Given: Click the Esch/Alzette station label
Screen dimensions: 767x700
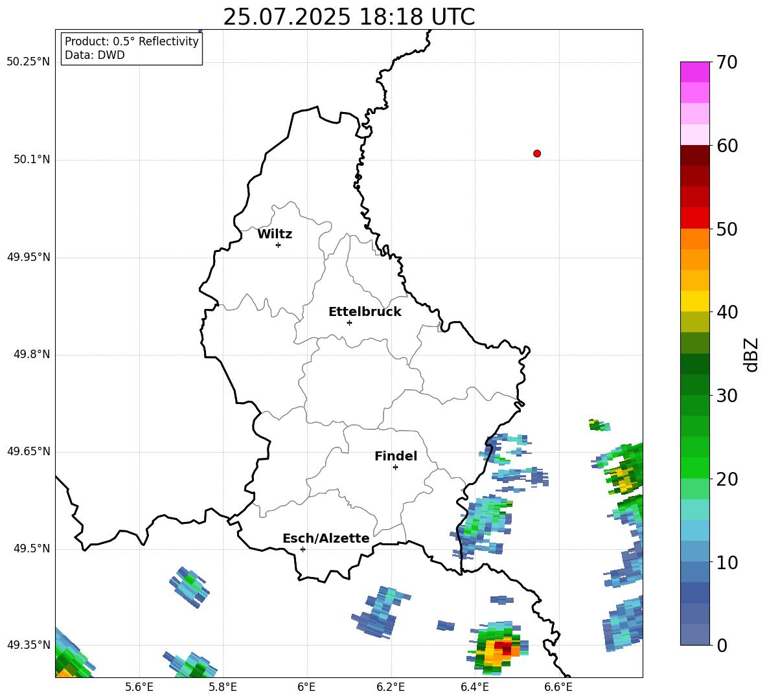Looking at the screenshot, I should (x=326, y=538).
